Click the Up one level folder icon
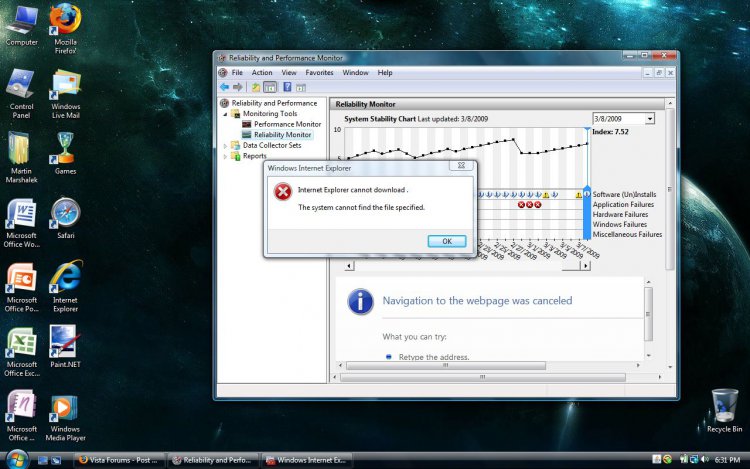Screen dimensions: 750x469 tap(256, 87)
